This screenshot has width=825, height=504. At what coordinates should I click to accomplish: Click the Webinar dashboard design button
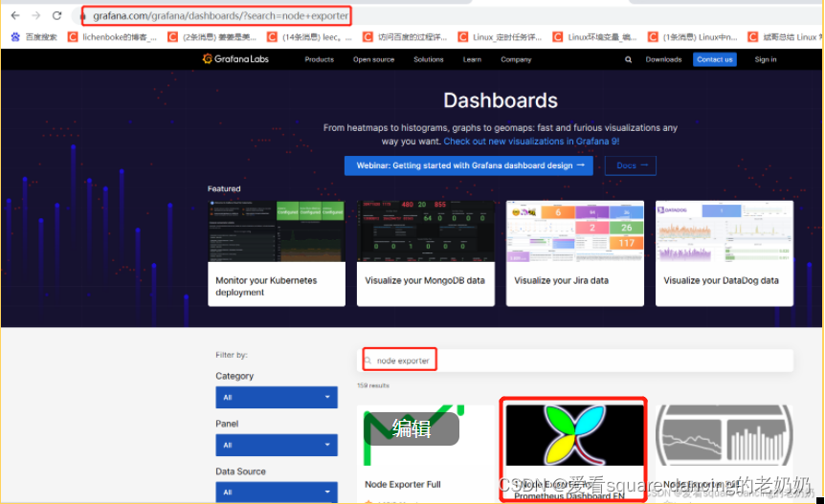click(x=469, y=165)
